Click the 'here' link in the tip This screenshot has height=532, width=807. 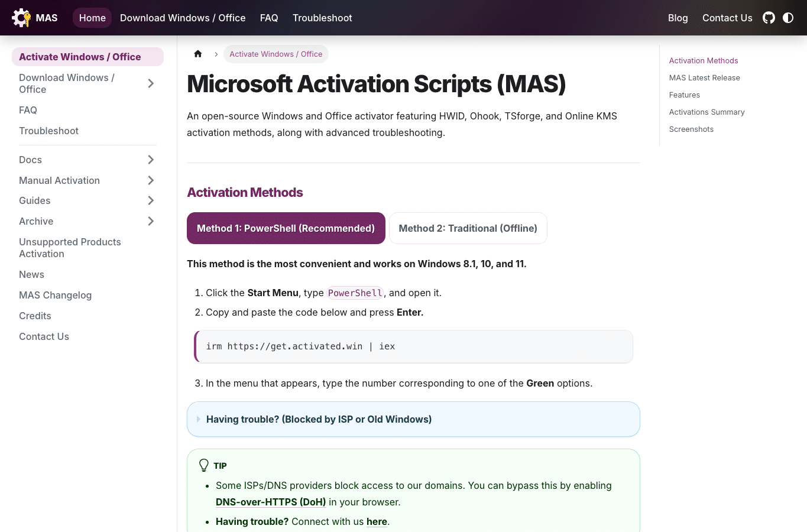pyautogui.click(x=377, y=521)
